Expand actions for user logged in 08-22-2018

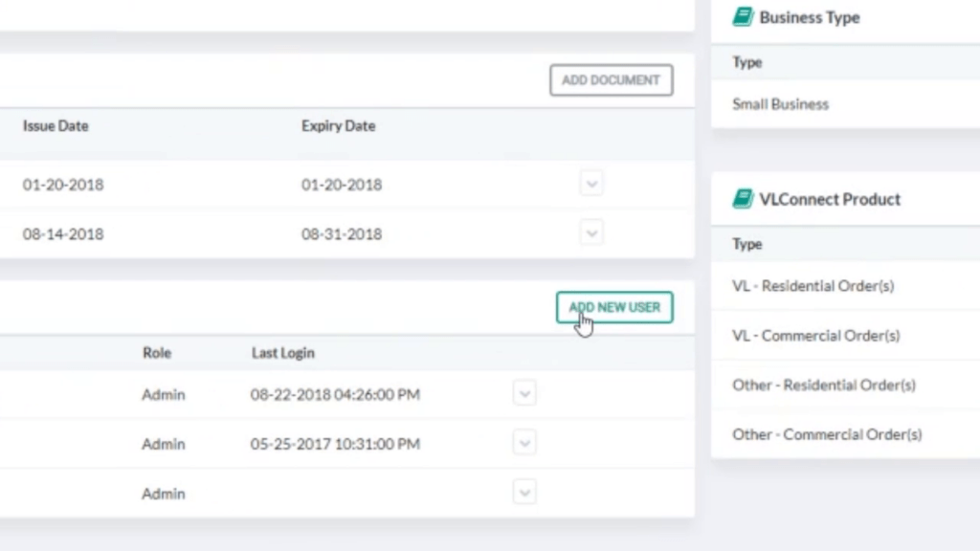524,393
